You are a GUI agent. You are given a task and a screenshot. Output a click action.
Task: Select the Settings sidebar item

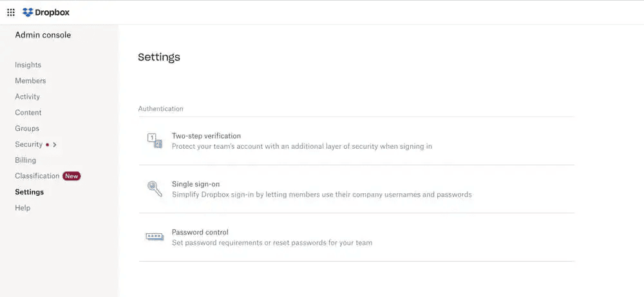30,192
